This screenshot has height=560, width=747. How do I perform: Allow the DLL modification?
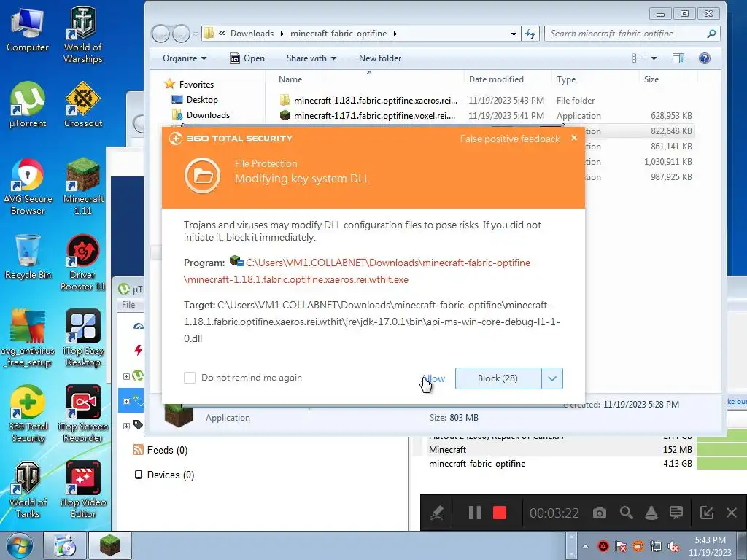pos(433,378)
